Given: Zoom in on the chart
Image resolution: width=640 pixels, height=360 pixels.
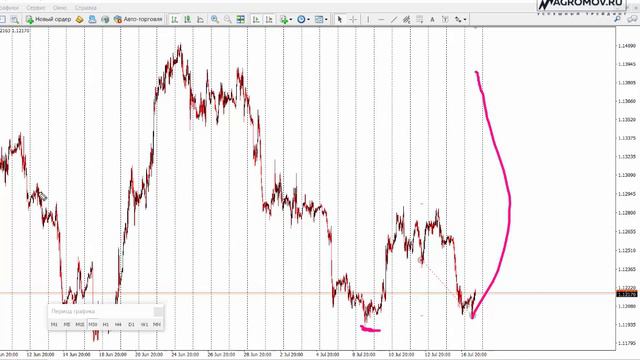Looking at the screenshot, I should [215, 19].
